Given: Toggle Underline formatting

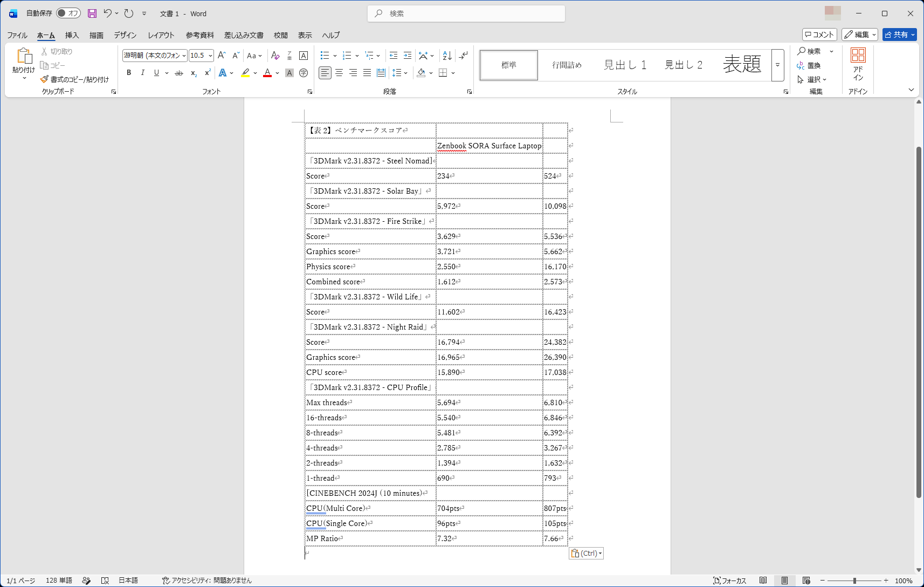Looking at the screenshot, I should point(156,73).
